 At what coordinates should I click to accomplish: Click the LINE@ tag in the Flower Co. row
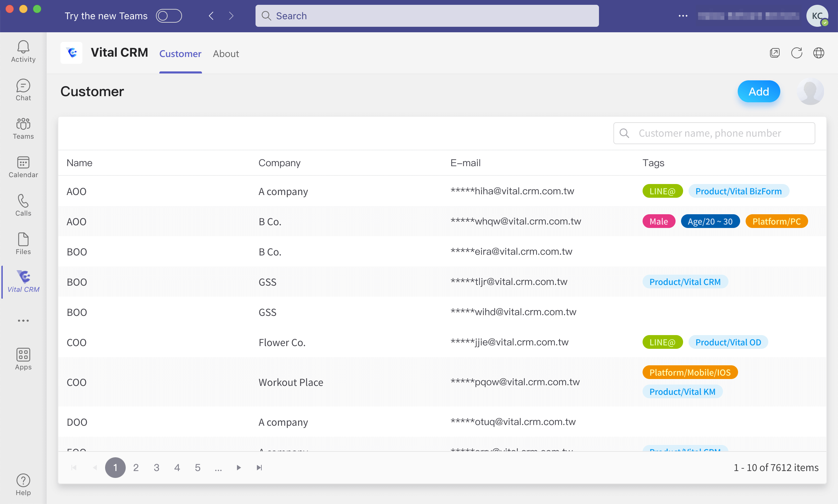tap(663, 342)
